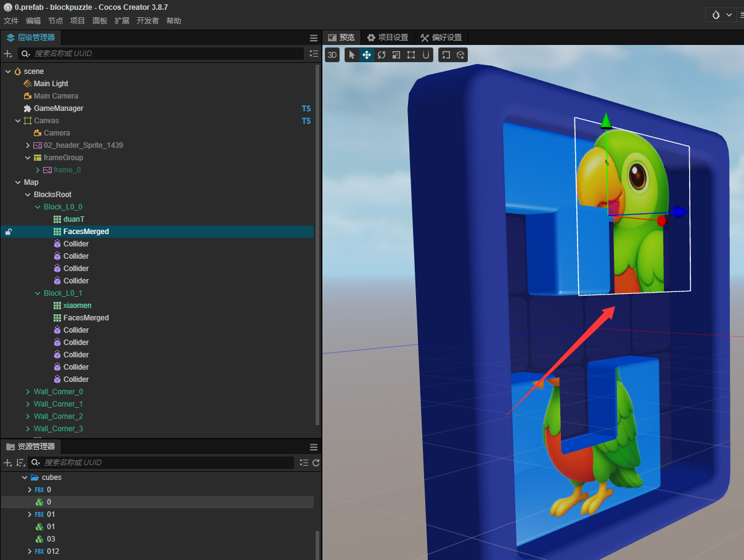The width and height of the screenshot is (744, 560).
Task: Open the 扩展 menu
Action: click(122, 20)
